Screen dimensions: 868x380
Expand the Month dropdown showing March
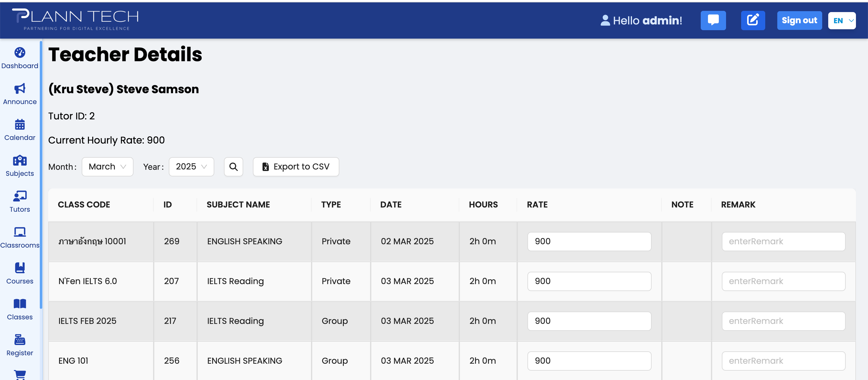(108, 166)
